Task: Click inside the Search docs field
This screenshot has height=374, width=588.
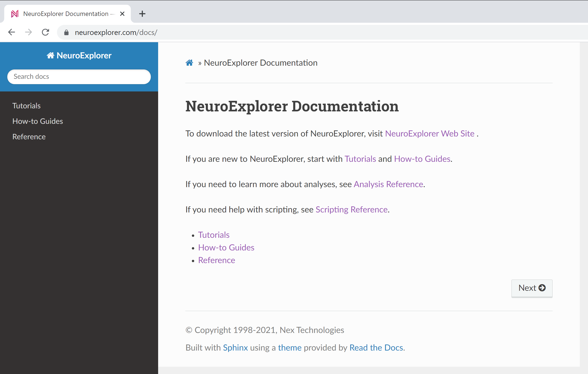Action: tap(79, 76)
